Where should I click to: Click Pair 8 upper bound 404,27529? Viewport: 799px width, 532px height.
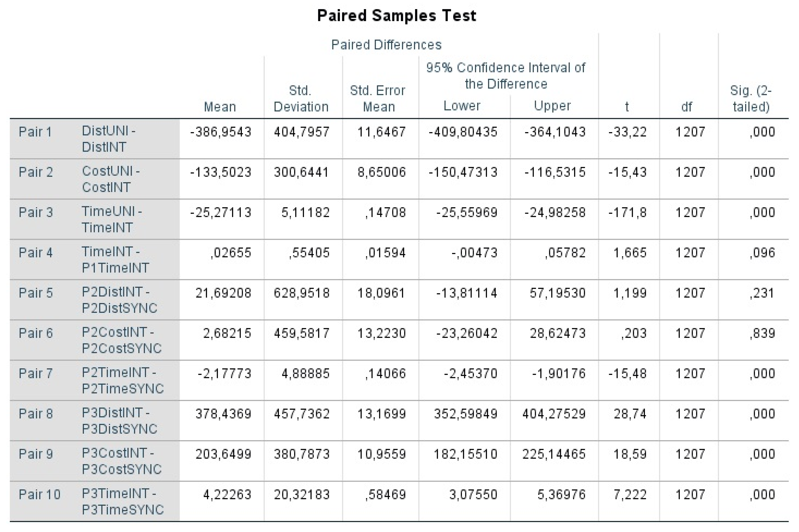554,414
